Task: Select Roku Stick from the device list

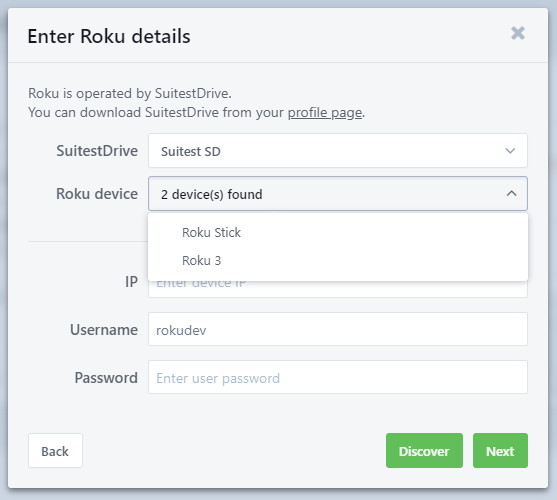Action: [338, 233]
